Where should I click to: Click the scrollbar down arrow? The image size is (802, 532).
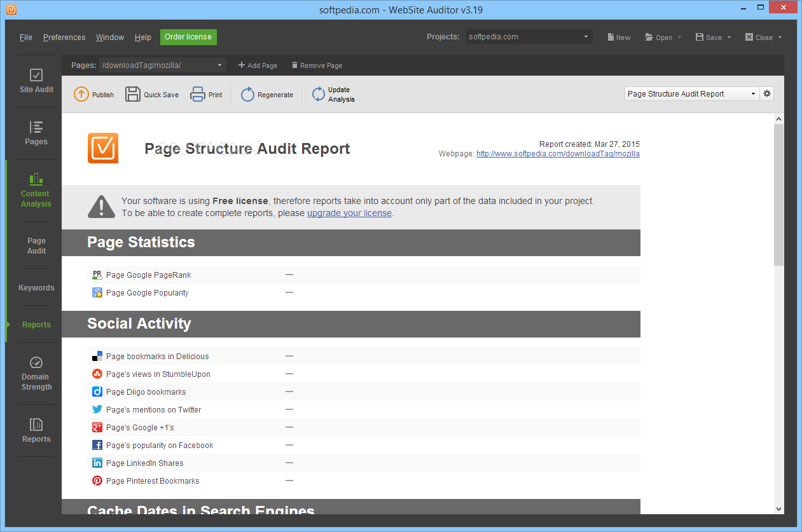779,508
